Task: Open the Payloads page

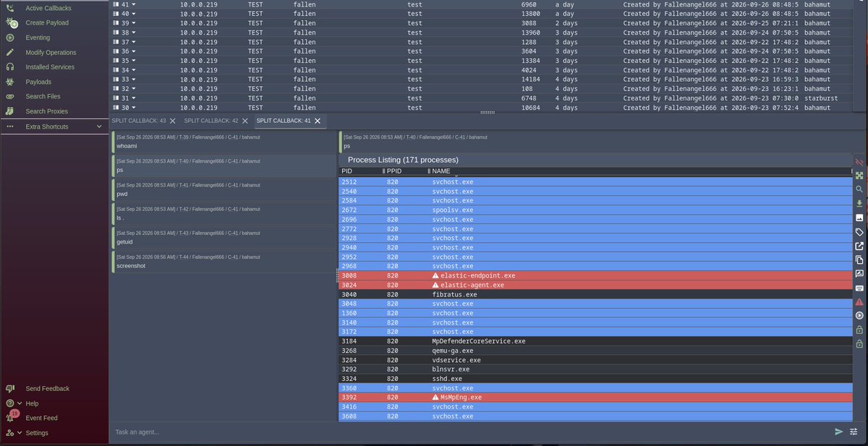Action: coord(38,82)
